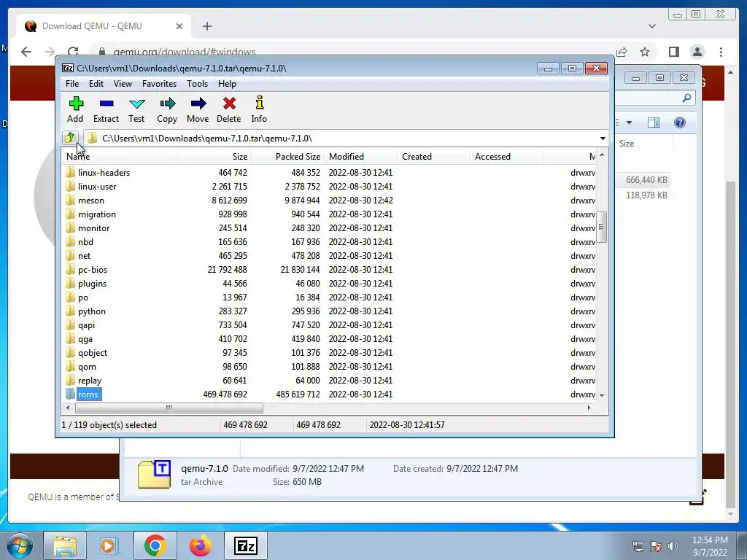This screenshot has height=560, width=747.
Task: Click the Copy toolbar icon
Action: click(x=167, y=109)
